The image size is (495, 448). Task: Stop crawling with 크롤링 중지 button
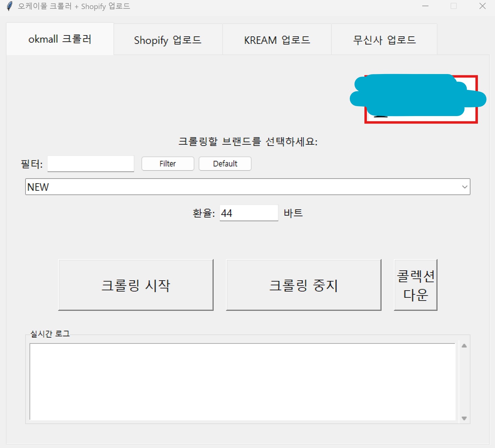pos(303,285)
